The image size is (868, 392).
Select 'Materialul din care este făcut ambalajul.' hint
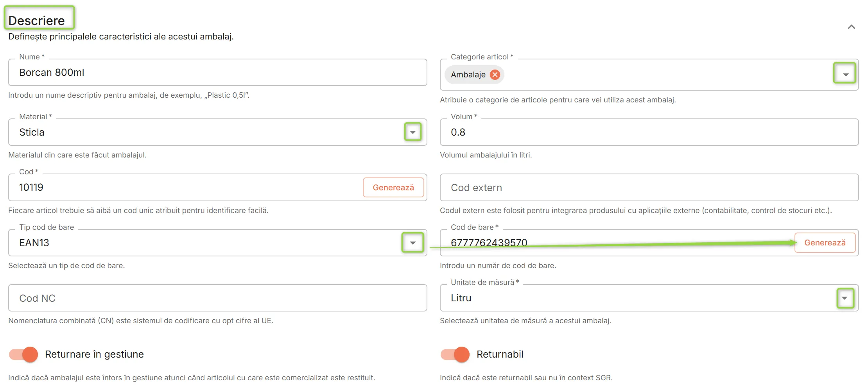pyautogui.click(x=77, y=155)
